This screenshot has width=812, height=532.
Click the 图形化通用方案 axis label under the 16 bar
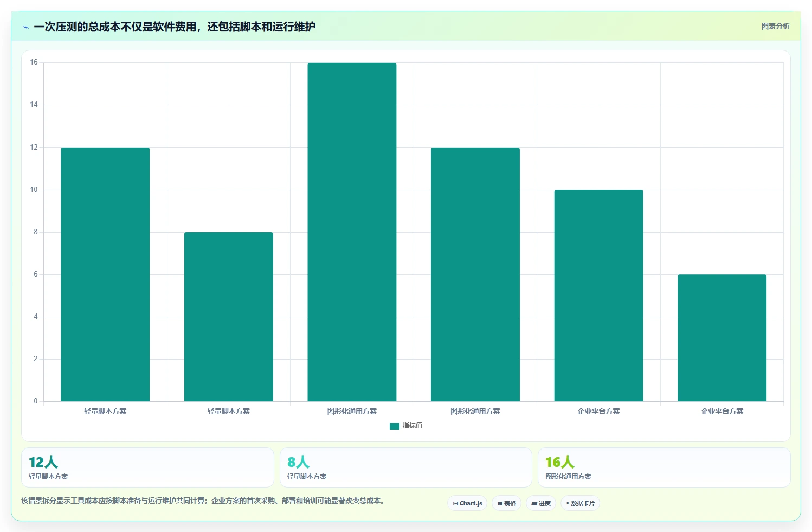point(352,411)
